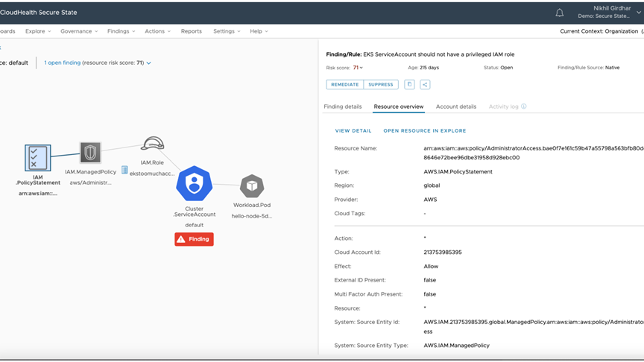Click the Current Context: Organization text
The image size is (644, 362).
[601, 31]
